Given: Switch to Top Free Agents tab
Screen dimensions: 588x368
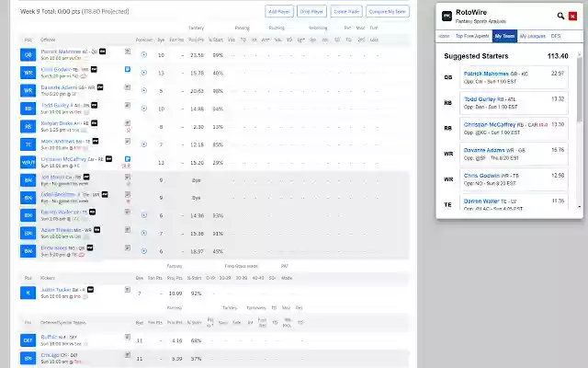Looking at the screenshot, I should click(x=472, y=36).
